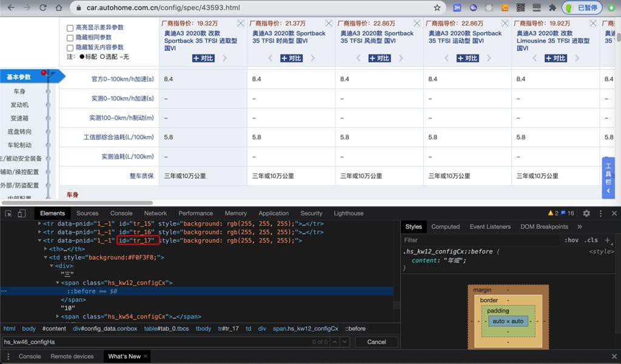
Task: Open the JH extension icon
Action: tap(457, 7)
